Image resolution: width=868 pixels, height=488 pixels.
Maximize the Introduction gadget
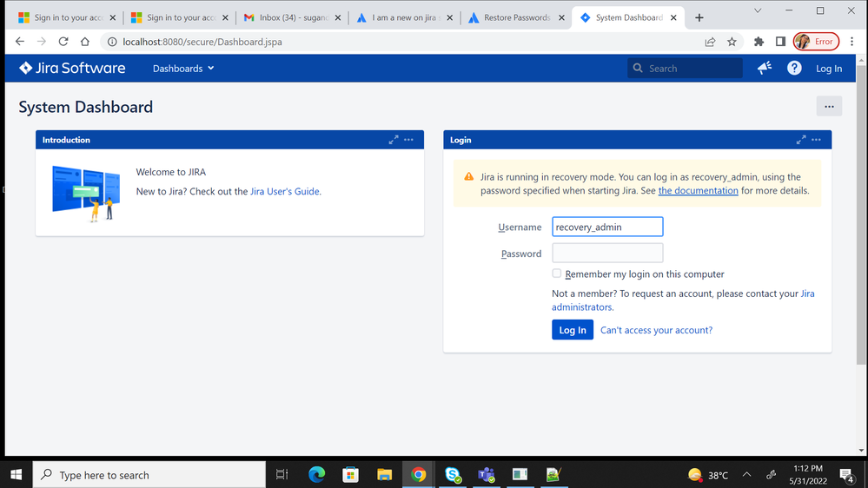click(x=394, y=140)
